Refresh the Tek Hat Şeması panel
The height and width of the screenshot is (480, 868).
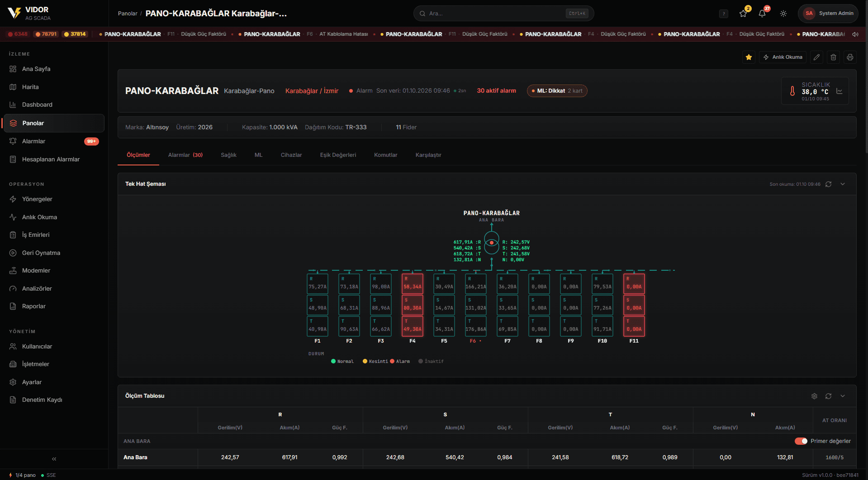tap(828, 184)
